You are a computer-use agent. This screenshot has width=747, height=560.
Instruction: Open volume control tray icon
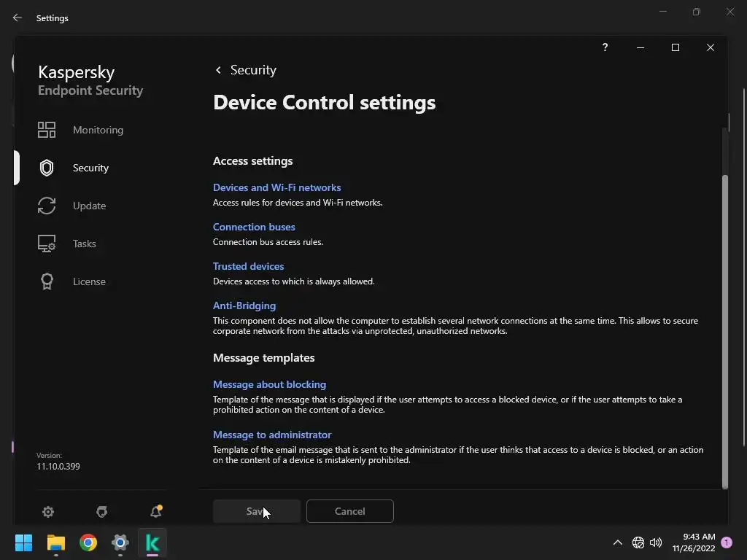point(656,542)
